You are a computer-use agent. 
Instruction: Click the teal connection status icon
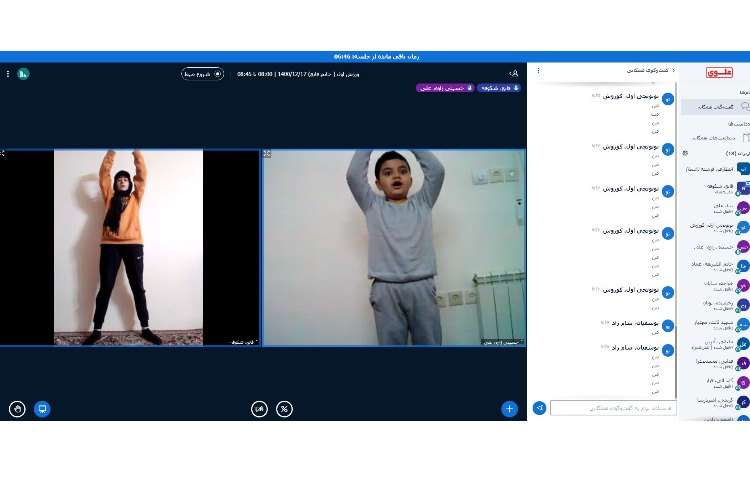(23, 73)
